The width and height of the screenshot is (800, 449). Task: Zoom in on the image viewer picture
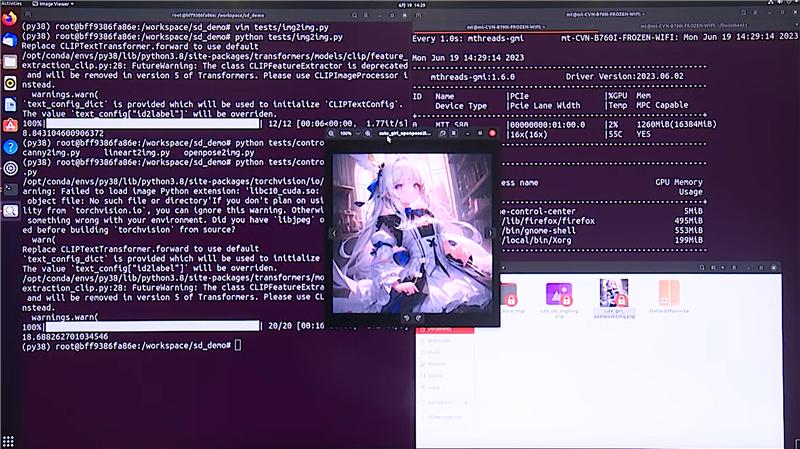367,133
